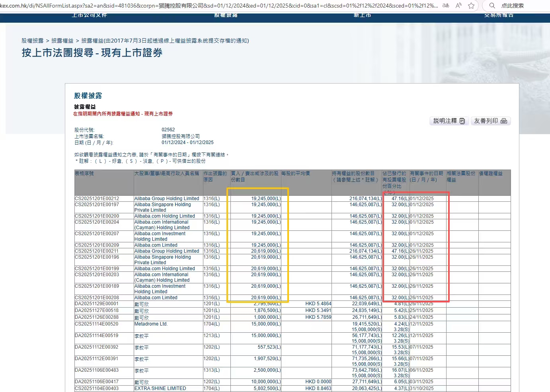This screenshot has height=392, width=550.
Task: Add page to favorites with star icon
Action: click(x=471, y=6)
